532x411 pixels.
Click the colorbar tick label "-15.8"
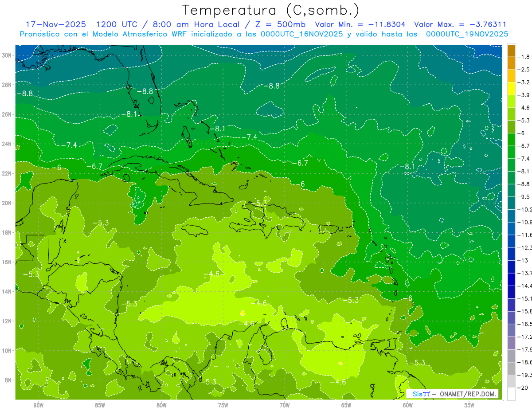click(x=525, y=311)
